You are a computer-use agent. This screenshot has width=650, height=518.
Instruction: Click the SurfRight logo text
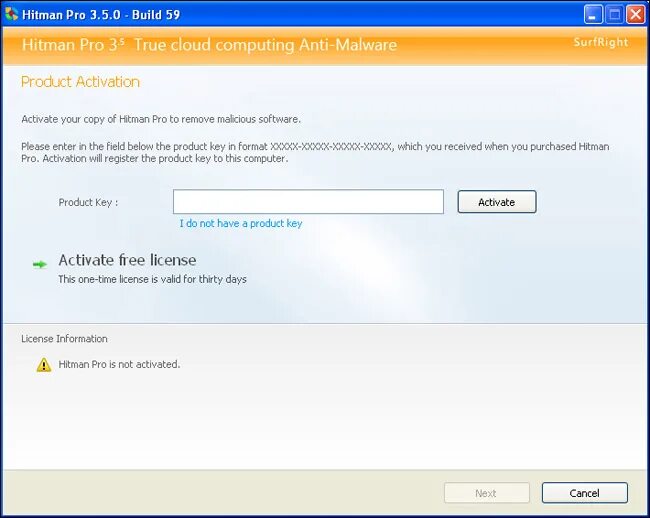pos(601,42)
